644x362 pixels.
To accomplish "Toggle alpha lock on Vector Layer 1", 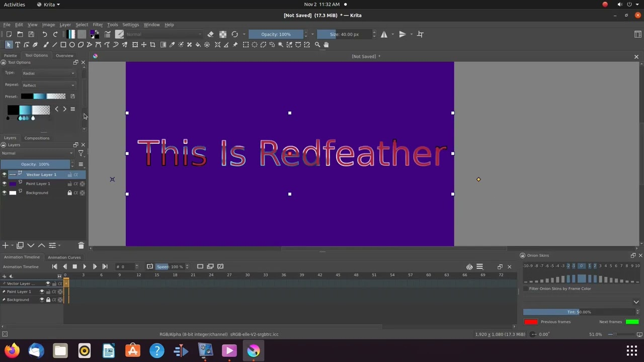I will (76, 174).
